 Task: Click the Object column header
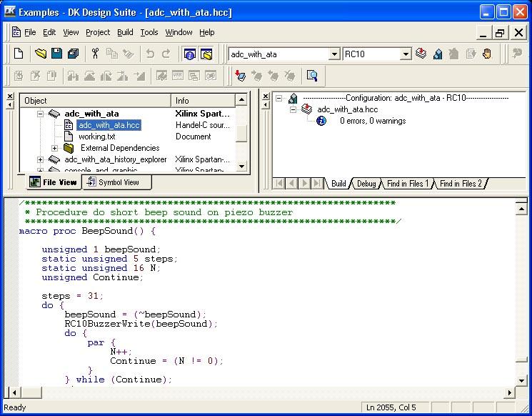(96, 101)
